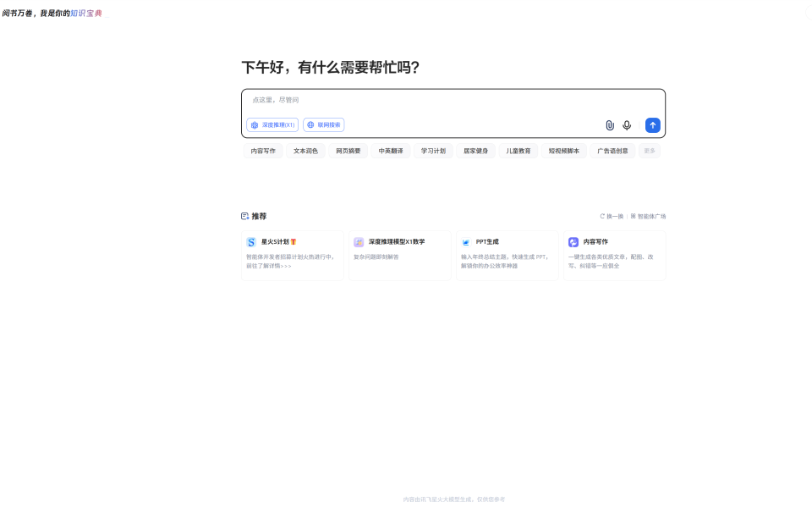
Task: Click the 输入年终总结主题 PPT card description
Action: pyautogui.click(x=504, y=262)
